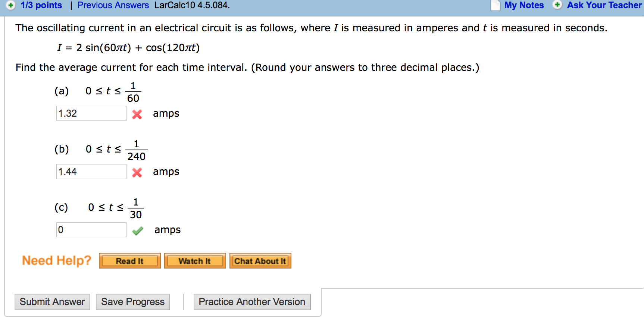The height and width of the screenshot is (317, 644).
Task: Select the answer field containing 0
Action: [91, 229]
